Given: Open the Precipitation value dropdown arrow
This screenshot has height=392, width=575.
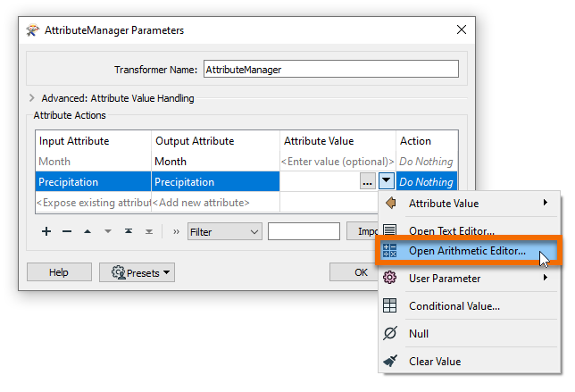Looking at the screenshot, I should [x=386, y=182].
